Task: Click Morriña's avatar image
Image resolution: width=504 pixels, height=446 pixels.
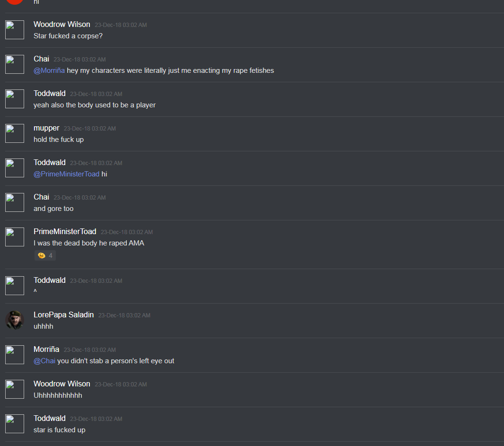Action: point(15,355)
